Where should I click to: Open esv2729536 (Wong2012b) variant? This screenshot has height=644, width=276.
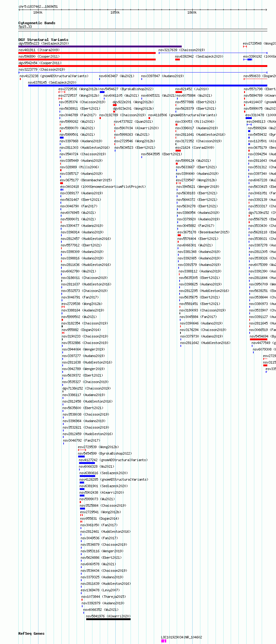79,89
